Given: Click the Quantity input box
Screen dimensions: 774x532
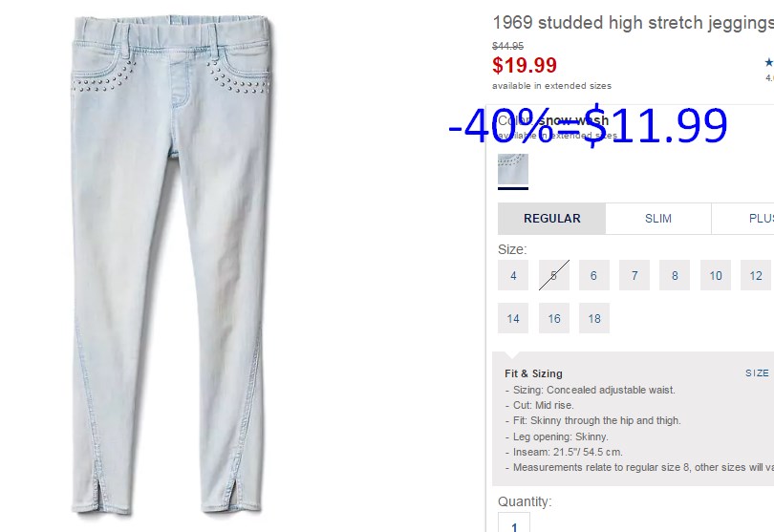Looking at the screenshot, I should (x=514, y=522).
